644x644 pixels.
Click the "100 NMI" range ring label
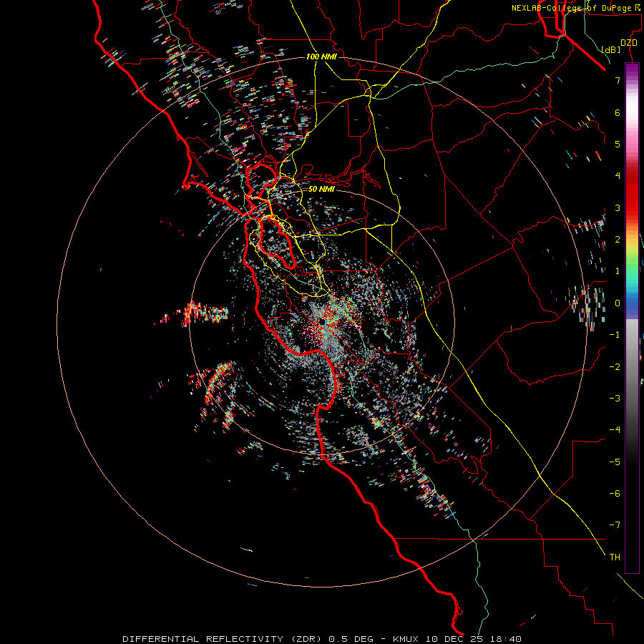point(321,57)
